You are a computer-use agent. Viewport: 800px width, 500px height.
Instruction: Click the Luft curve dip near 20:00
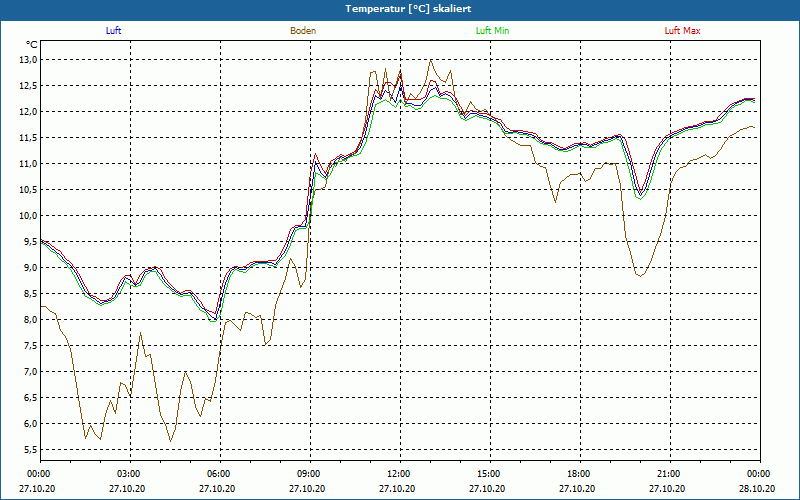coord(641,194)
